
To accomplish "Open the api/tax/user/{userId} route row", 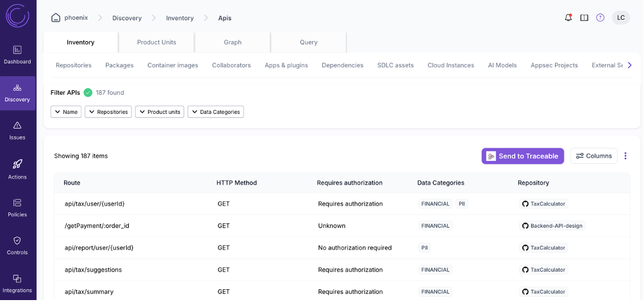I will [x=342, y=204].
